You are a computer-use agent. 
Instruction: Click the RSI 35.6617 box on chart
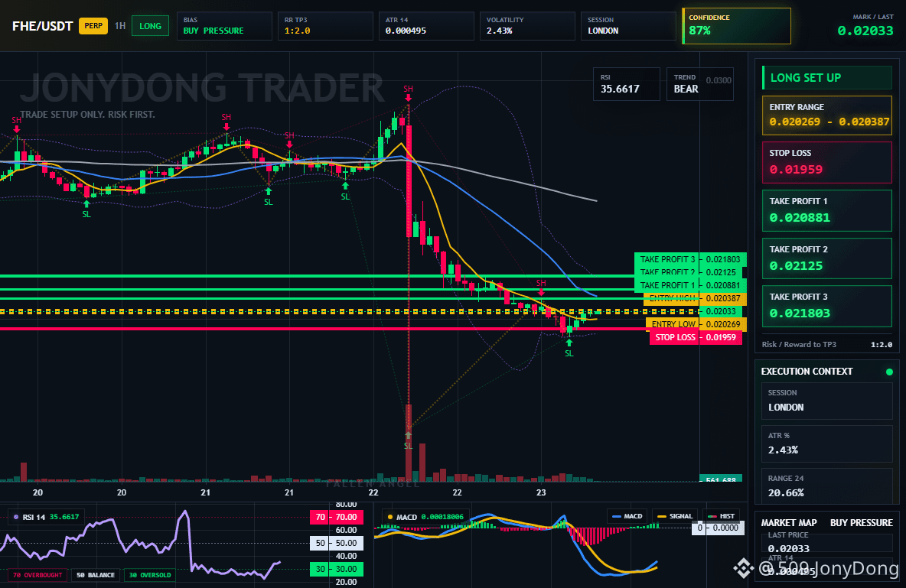tap(627, 84)
